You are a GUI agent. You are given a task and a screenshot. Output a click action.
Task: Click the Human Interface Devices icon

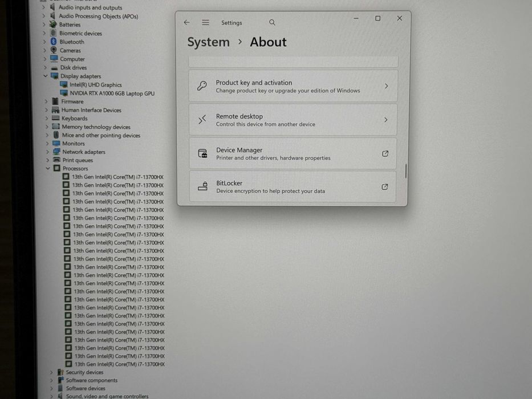pos(55,109)
